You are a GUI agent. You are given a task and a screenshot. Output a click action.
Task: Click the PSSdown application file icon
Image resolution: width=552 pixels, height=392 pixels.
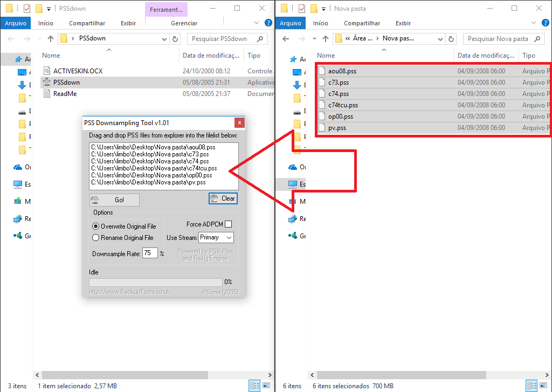47,82
